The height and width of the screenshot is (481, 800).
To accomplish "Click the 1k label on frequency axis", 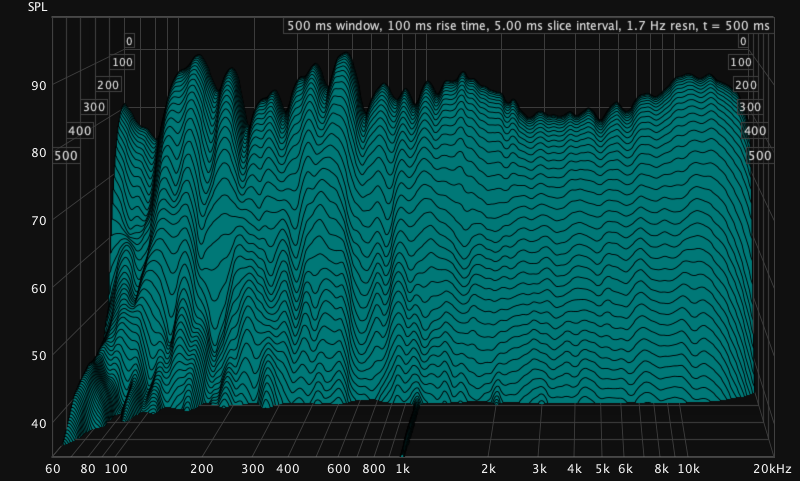I will click(403, 469).
